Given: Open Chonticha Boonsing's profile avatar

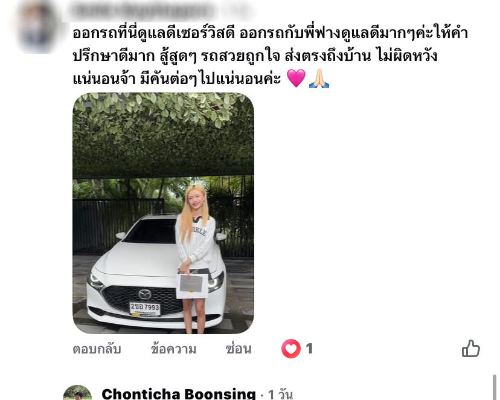Looking at the screenshot, I should coord(77,393).
